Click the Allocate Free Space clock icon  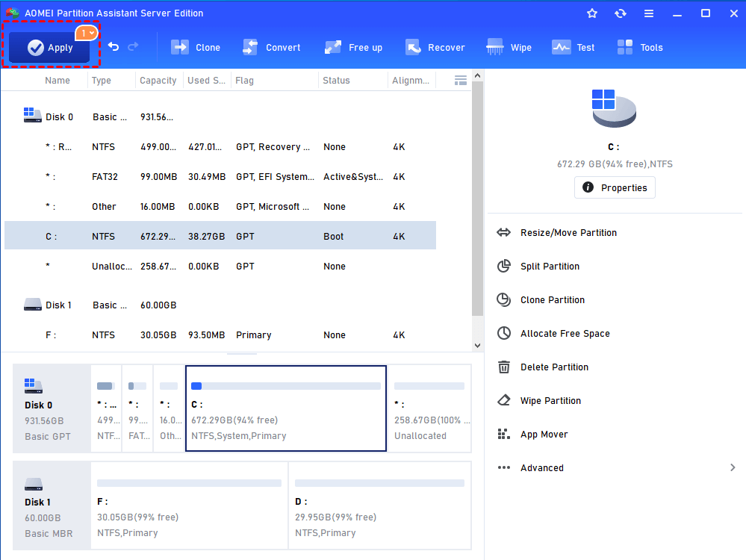tap(504, 333)
